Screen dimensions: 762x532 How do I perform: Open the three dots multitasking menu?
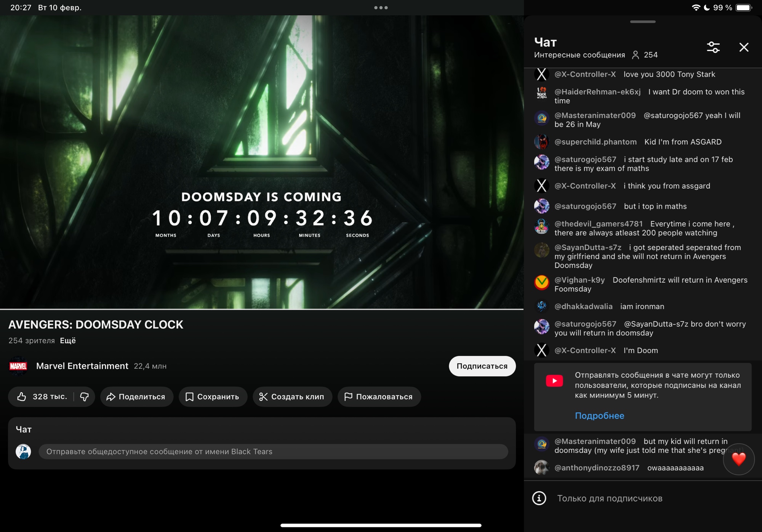point(381,8)
